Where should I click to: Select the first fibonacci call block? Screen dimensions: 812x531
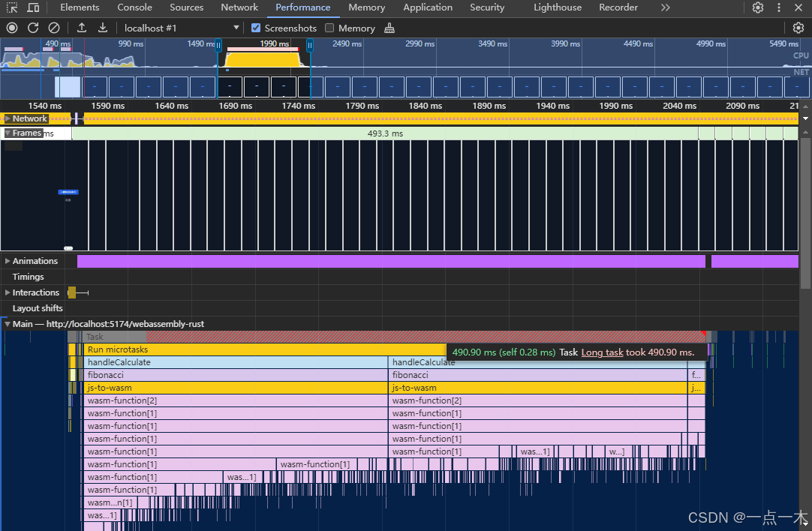(236, 375)
